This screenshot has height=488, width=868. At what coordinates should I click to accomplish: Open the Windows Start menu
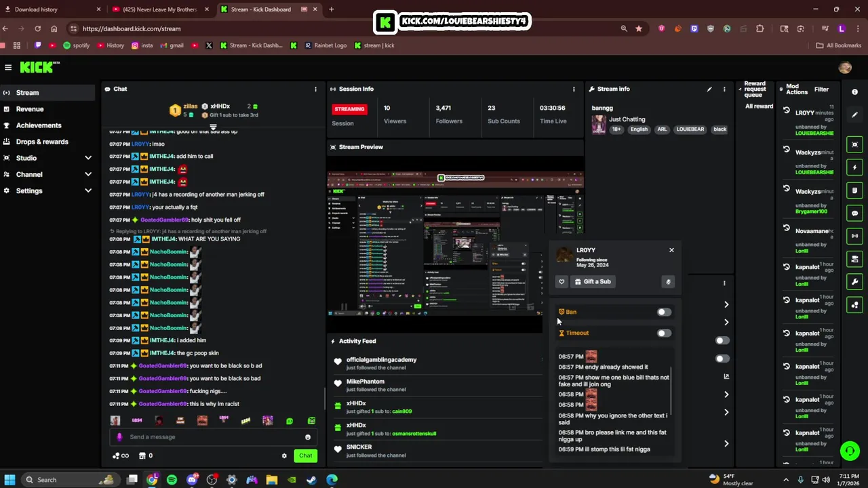pyautogui.click(x=9, y=480)
